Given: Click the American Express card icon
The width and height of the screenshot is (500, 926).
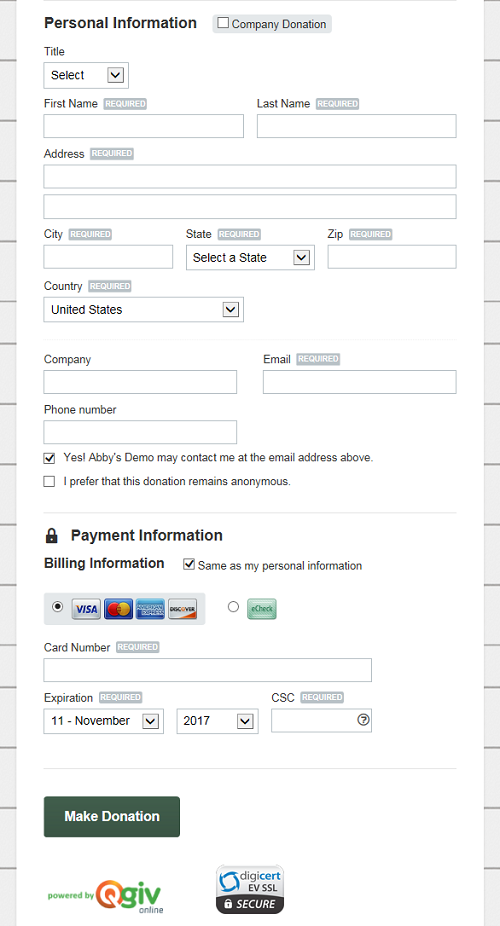Looking at the screenshot, I should [x=151, y=609].
